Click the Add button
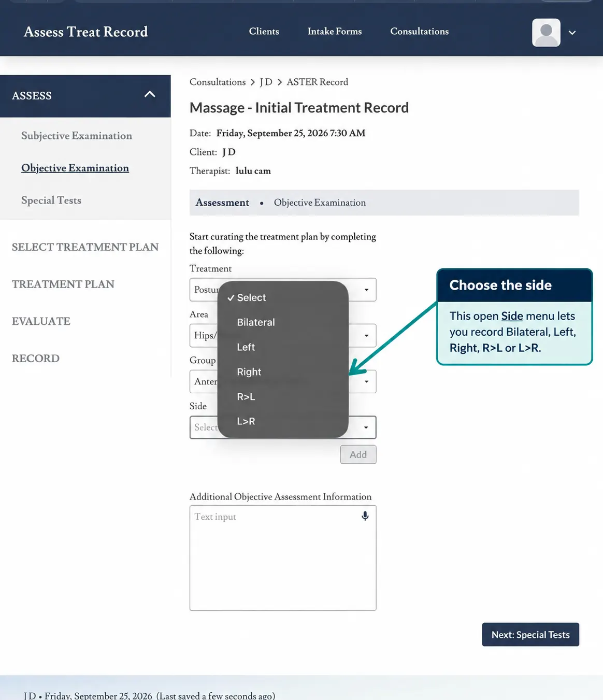This screenshot has width=603, height=700. (358, 454)
